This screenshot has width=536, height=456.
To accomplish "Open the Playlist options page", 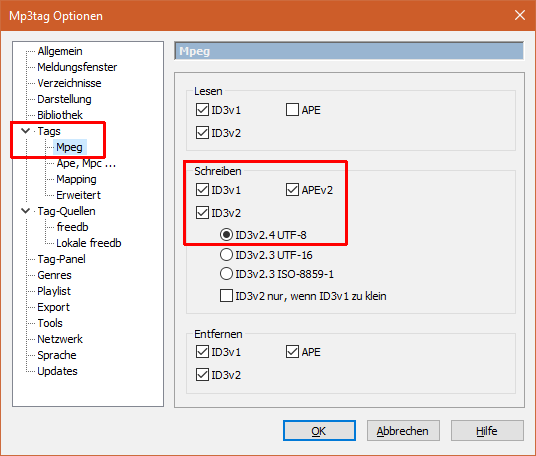I will tap(54, 291).
